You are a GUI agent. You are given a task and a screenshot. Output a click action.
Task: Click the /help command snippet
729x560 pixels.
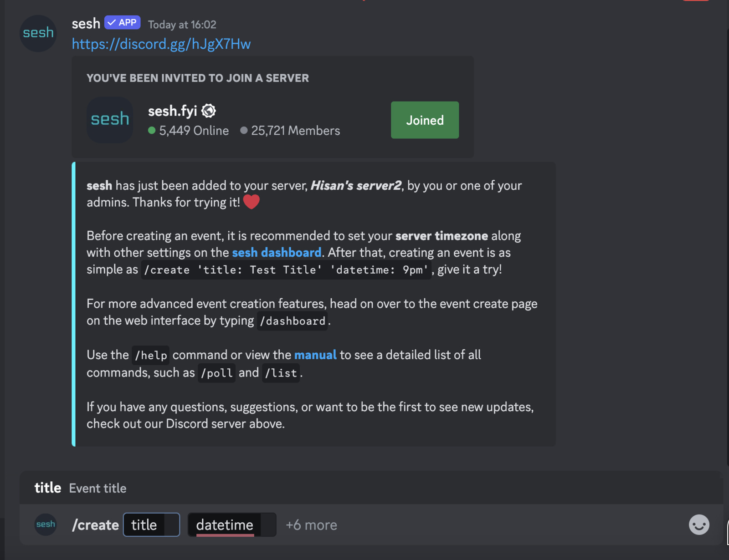point(150,355)
